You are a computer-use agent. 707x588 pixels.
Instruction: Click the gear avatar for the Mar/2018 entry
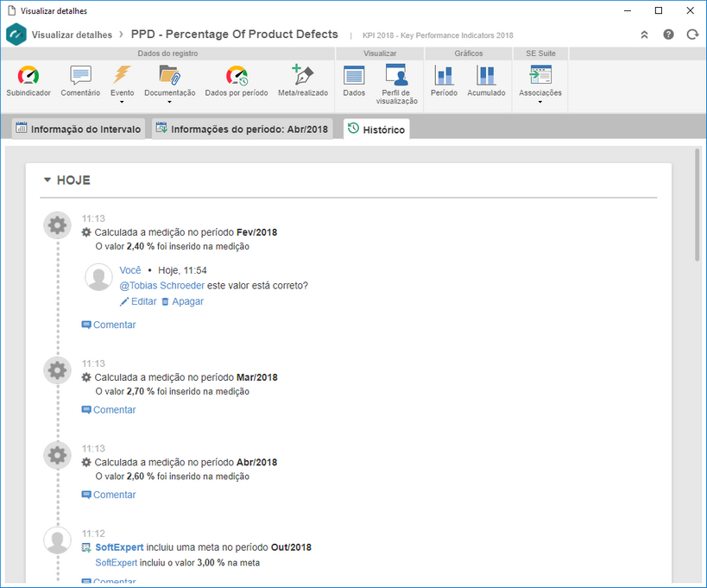(x=57, y=370)
